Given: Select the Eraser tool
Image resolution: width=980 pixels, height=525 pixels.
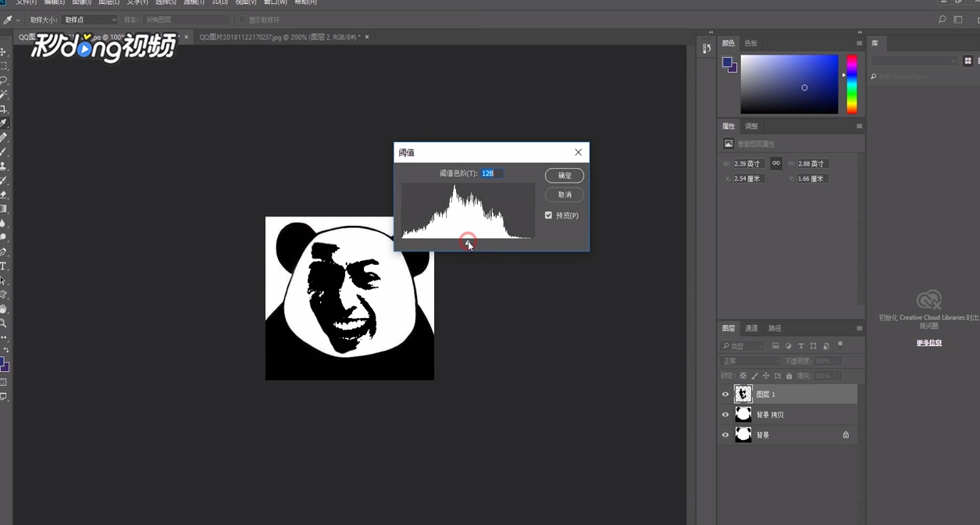Looking at the screenshot, I should (3, 195).
